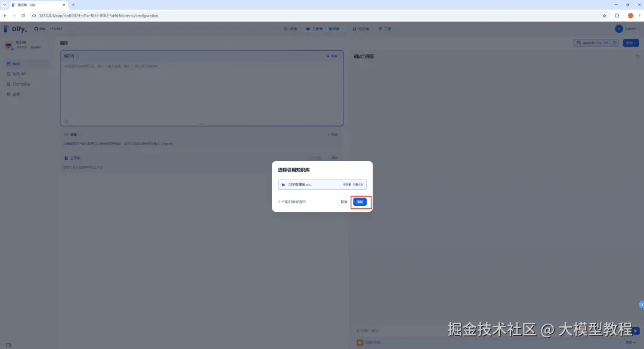Click the Admin avatar circle
The width and height of the screenshot is (644, 349).
[618, 29]
